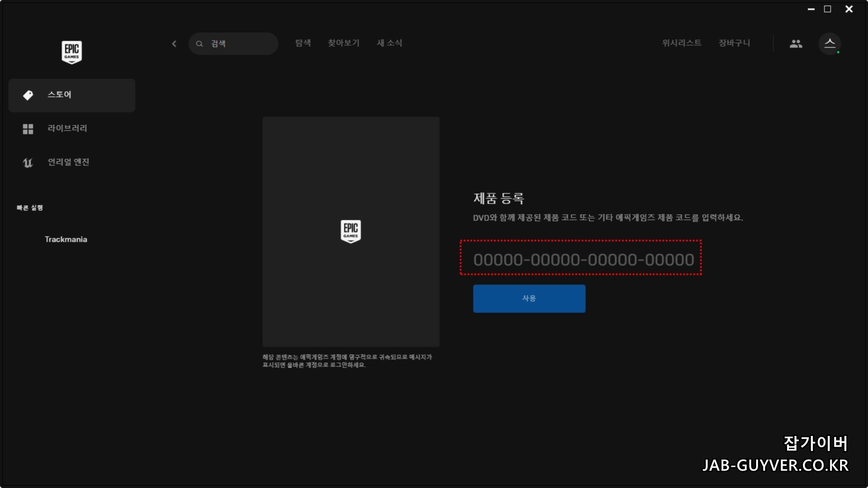Open the 라이브러리 library section
868x488 pixels.
point(72,129)
